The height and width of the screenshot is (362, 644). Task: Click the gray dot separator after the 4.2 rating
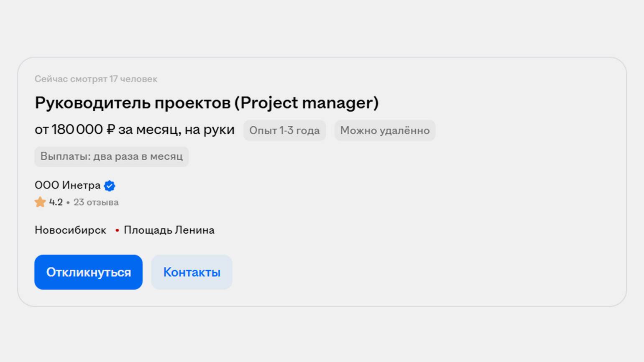pos(68,203)
